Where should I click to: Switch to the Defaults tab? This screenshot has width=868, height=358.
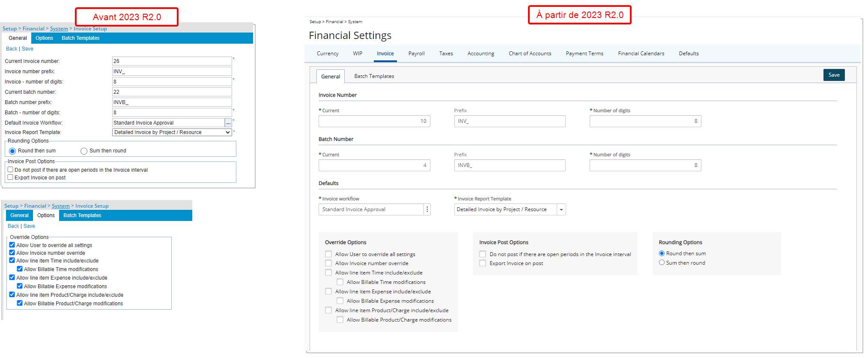tap(689, 54)
